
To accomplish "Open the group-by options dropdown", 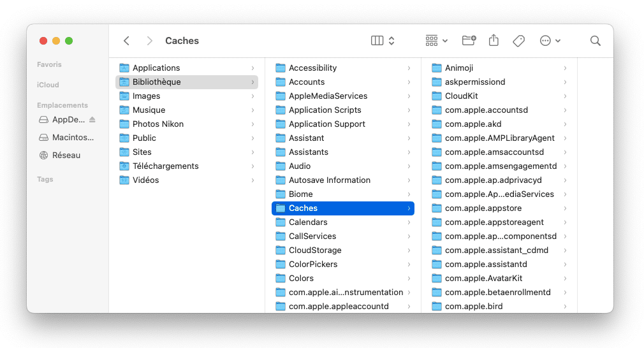I will [436, 41].
